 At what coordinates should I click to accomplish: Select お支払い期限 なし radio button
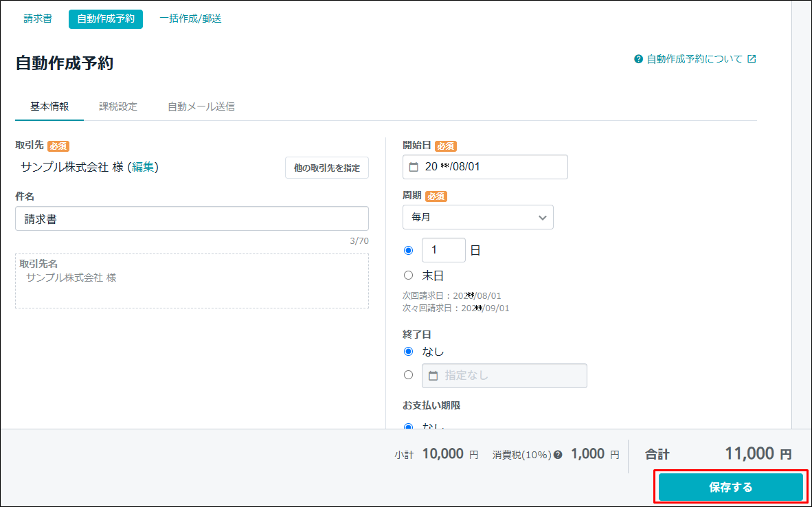[409, 427]
